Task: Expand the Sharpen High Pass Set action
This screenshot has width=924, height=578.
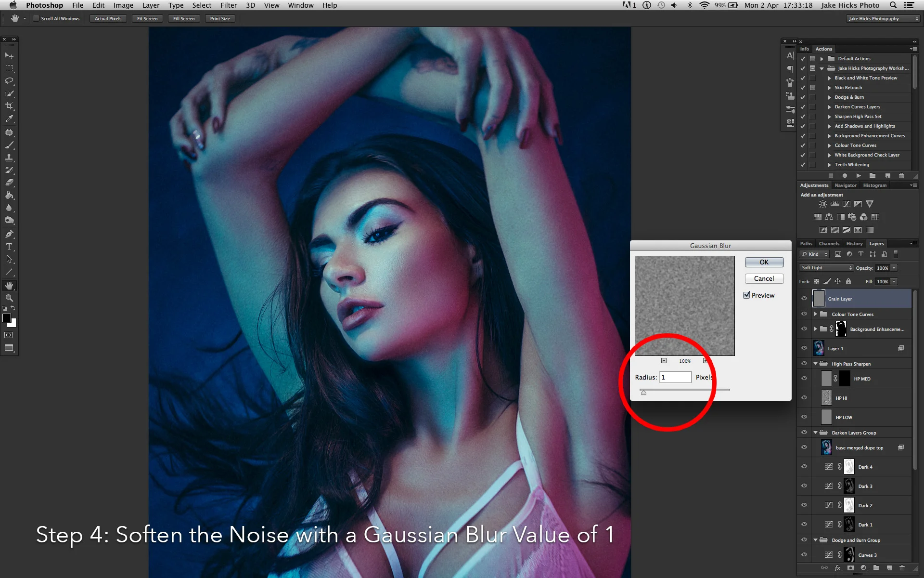Action: coord(829,117)
